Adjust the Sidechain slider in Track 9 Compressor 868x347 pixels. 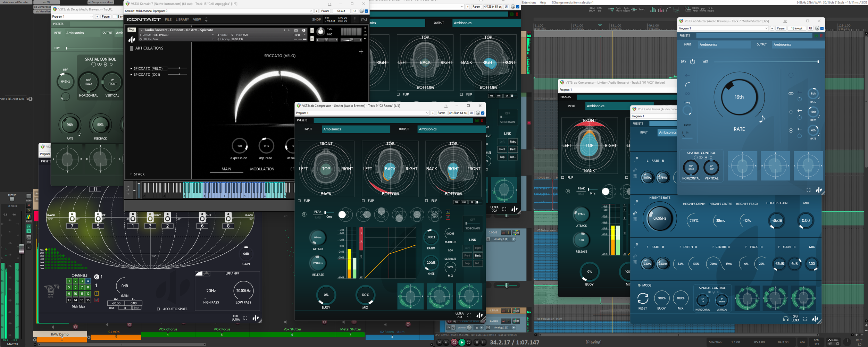pos(473,223)
